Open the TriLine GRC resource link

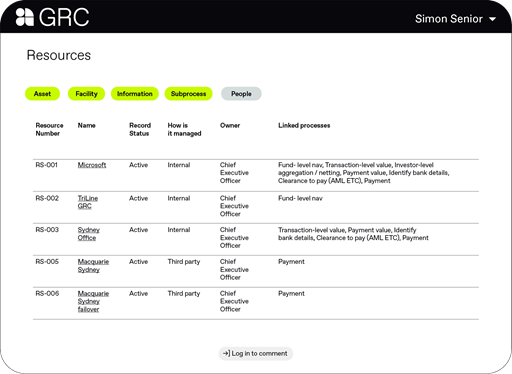coord(88,202)
